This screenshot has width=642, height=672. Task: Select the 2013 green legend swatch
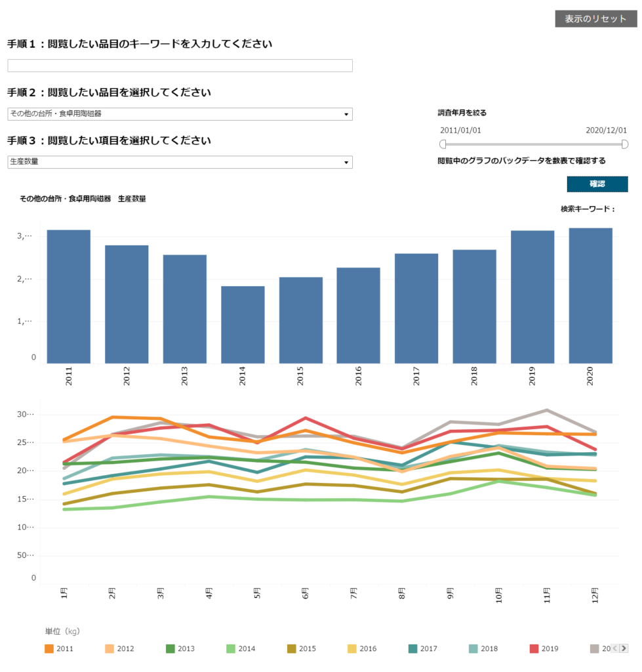pos(170,648)
